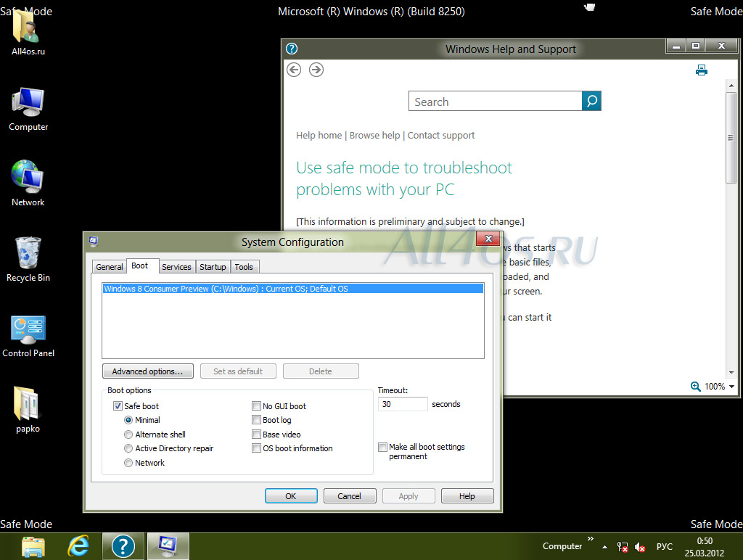
Task: Click the network status tray icon
Action: point(622,547)
